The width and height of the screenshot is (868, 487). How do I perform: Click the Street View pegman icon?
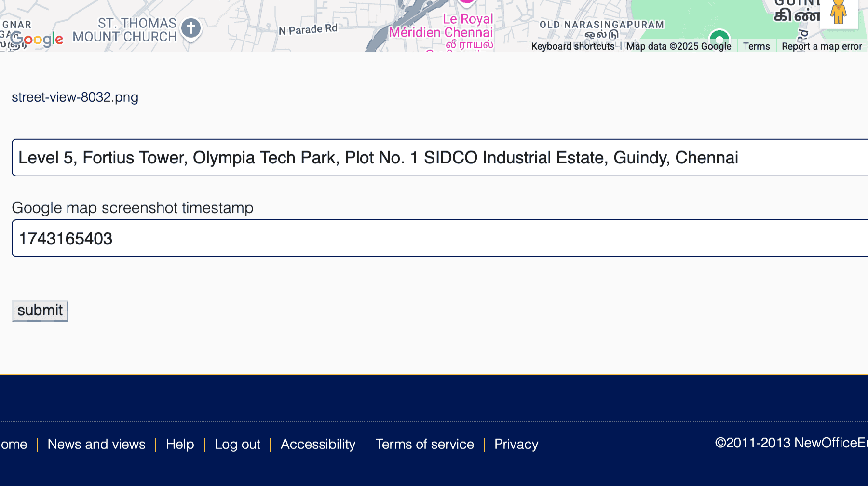839,13
